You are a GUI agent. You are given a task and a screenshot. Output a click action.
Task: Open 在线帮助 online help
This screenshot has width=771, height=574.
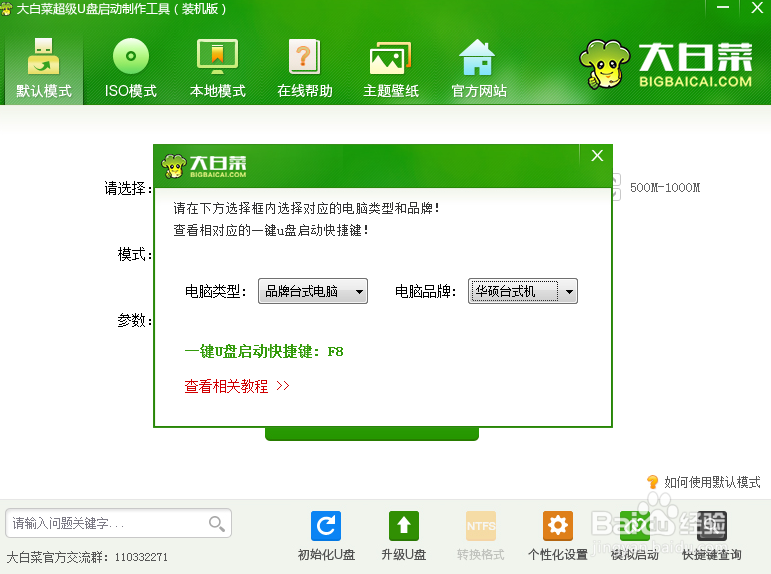[304, 68]
